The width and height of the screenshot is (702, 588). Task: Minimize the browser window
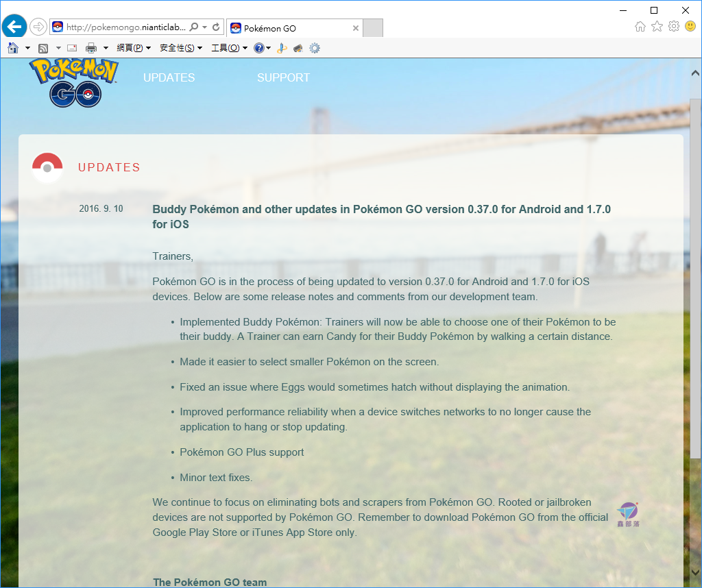tap(622, 10)
